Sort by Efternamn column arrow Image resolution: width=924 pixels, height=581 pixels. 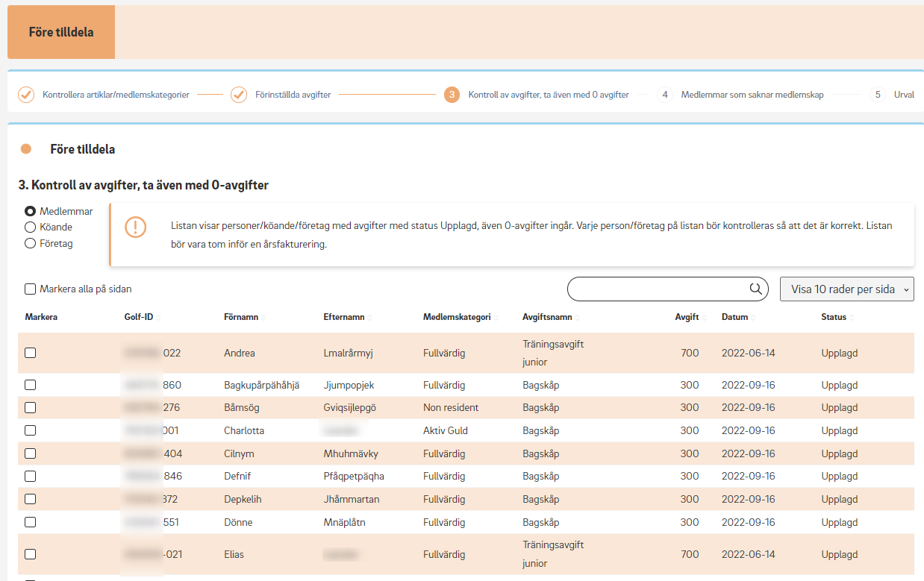(370, 318)
